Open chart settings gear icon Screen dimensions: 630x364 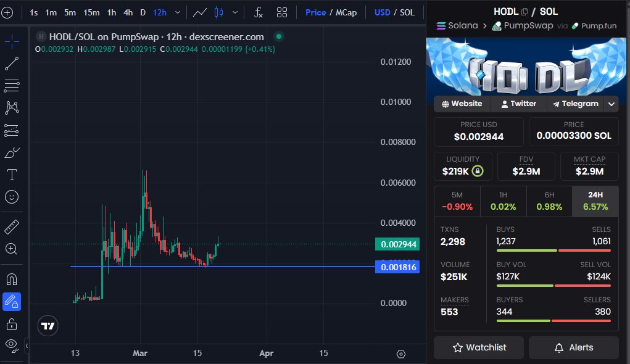point(401,354)
